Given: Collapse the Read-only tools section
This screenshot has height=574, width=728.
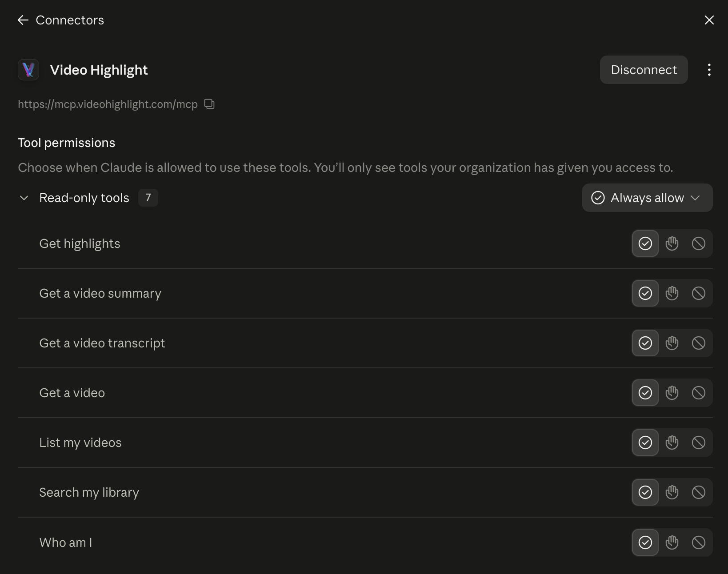Looking at the screenshot, I should point(24,198).
